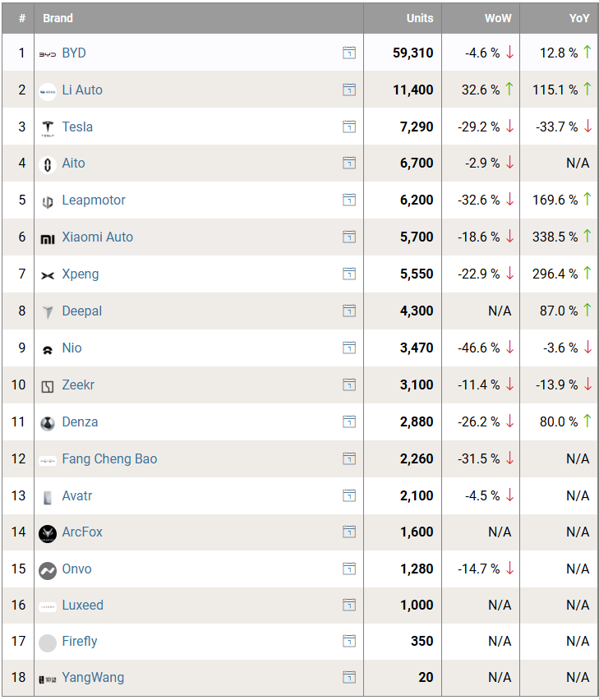The width and height of the screenshot is (599, 700).
Task: Sort by YoY column header
Action: 579,18
